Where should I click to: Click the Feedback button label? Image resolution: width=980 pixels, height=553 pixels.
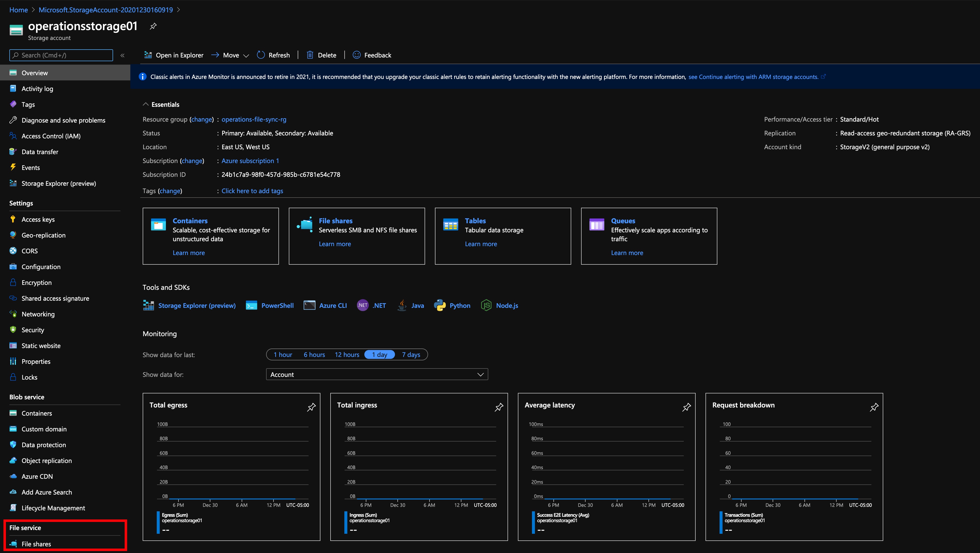pyautogui.click(x=377, y=55)
